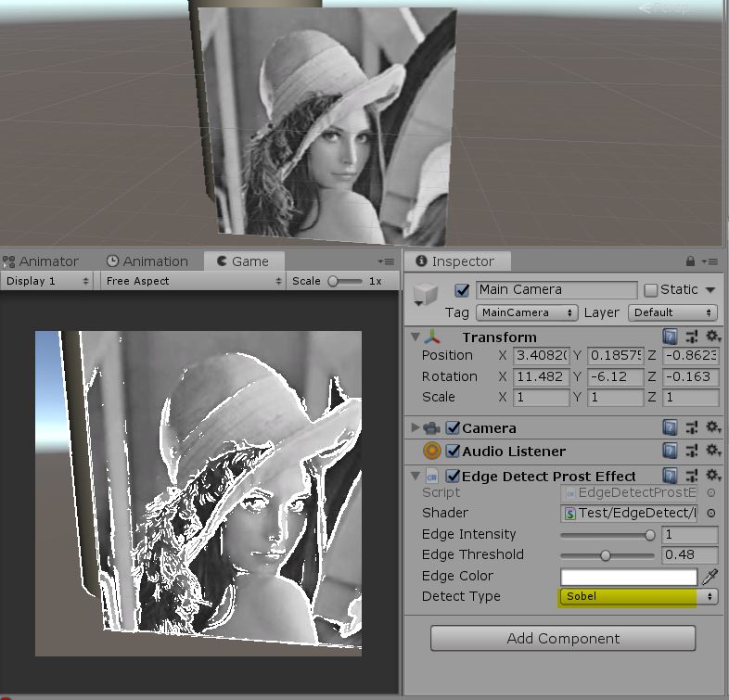The width and height of the screenshot is (729, 700).
Task: Switch to the Animator tab
Action: point(41,261)
